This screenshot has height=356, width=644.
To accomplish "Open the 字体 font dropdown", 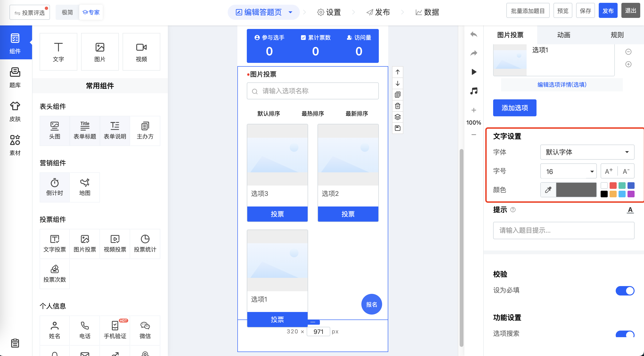I will [x=587, y=152].
